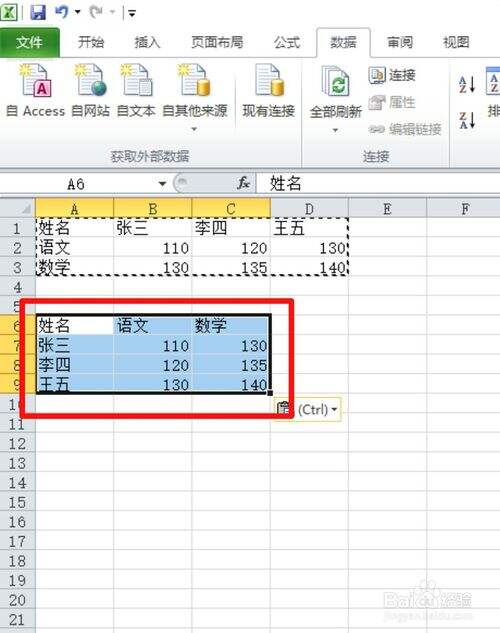500x633 pixels.
Task: Open the Name Box dropdown arrow
Action: [x=162, y=184]
